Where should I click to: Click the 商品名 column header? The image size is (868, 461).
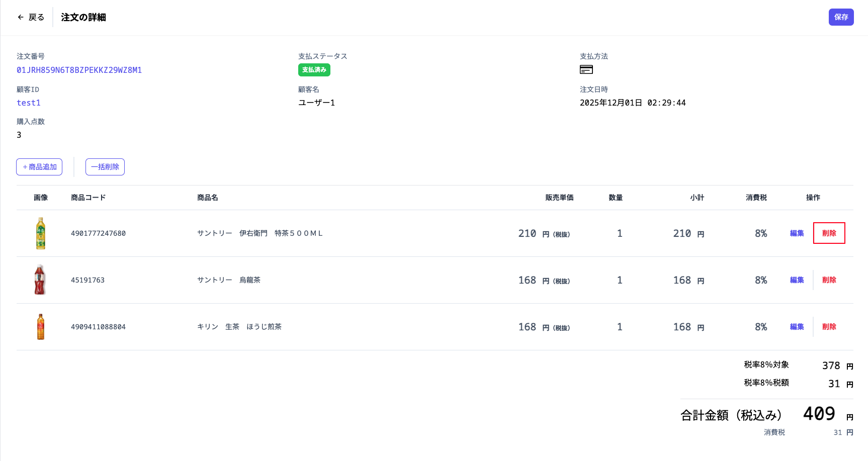(208, 198)
